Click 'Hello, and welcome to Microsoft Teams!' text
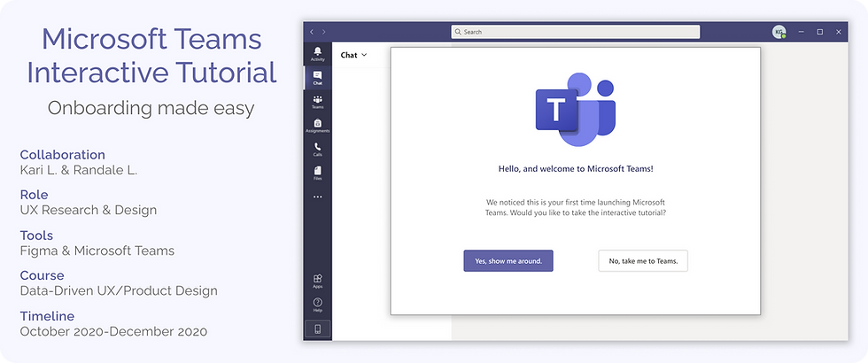 [x=576, y=169]
